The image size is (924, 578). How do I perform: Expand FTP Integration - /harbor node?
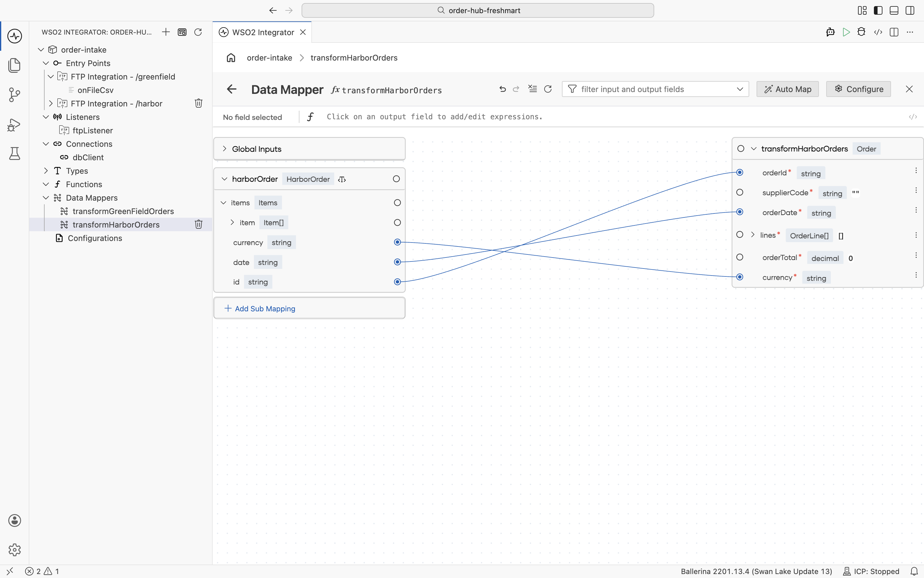(x=51, y=103)
